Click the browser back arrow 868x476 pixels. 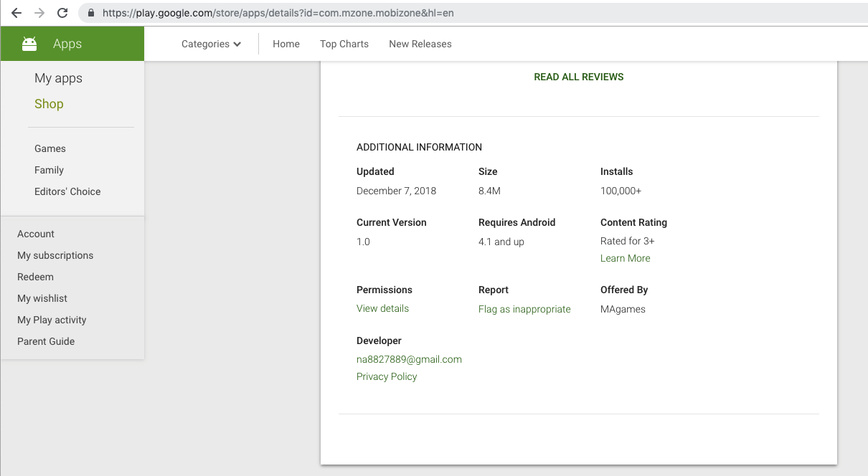16,13
